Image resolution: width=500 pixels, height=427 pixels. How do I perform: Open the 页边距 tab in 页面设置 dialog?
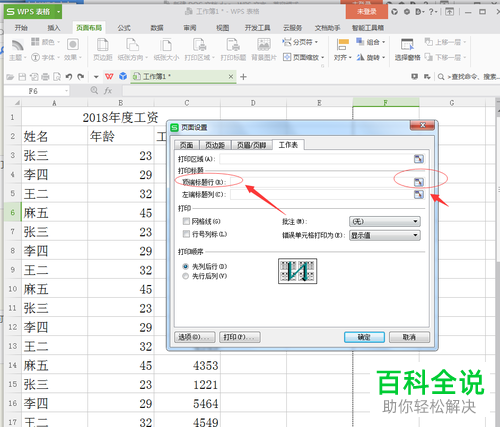(x=215, y=145)
